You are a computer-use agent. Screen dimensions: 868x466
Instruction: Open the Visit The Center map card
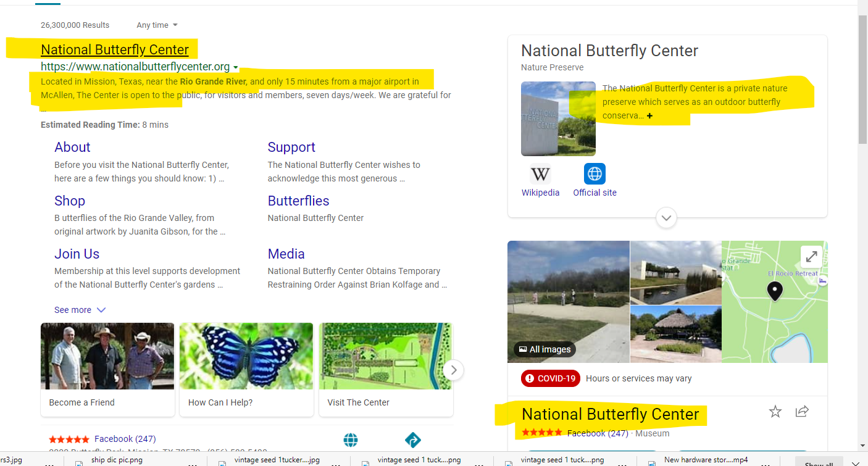(386, 370)
